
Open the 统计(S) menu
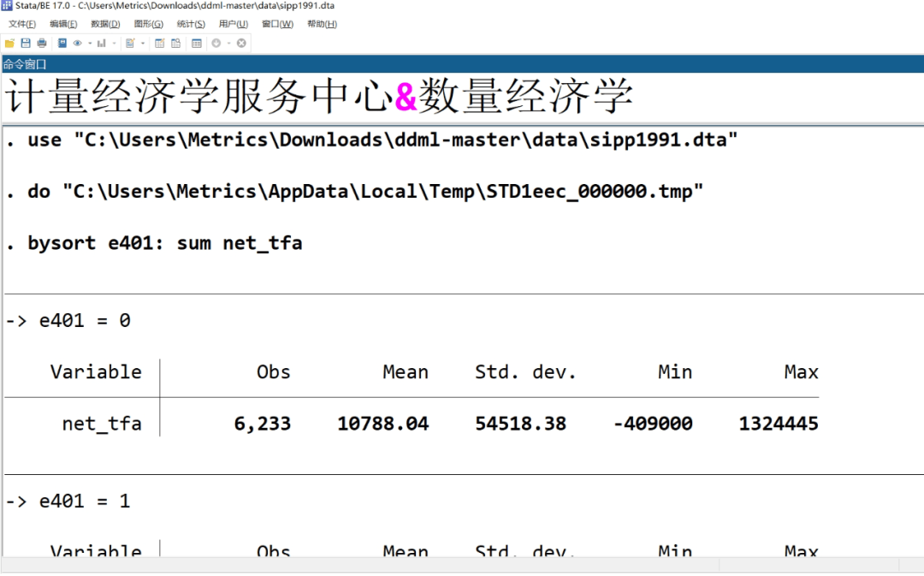(190, 24)
